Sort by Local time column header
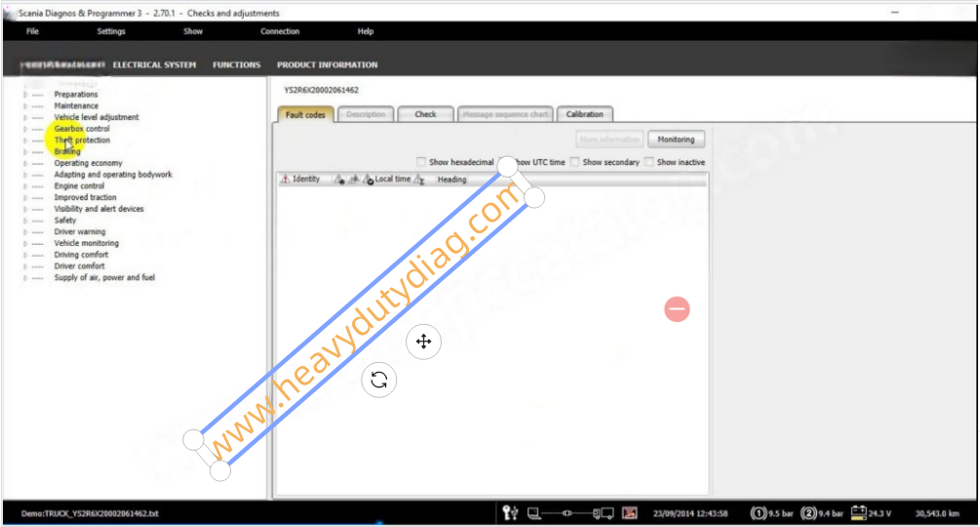The height and width of the screenshot is (527, 980). [x=393, y=180]
